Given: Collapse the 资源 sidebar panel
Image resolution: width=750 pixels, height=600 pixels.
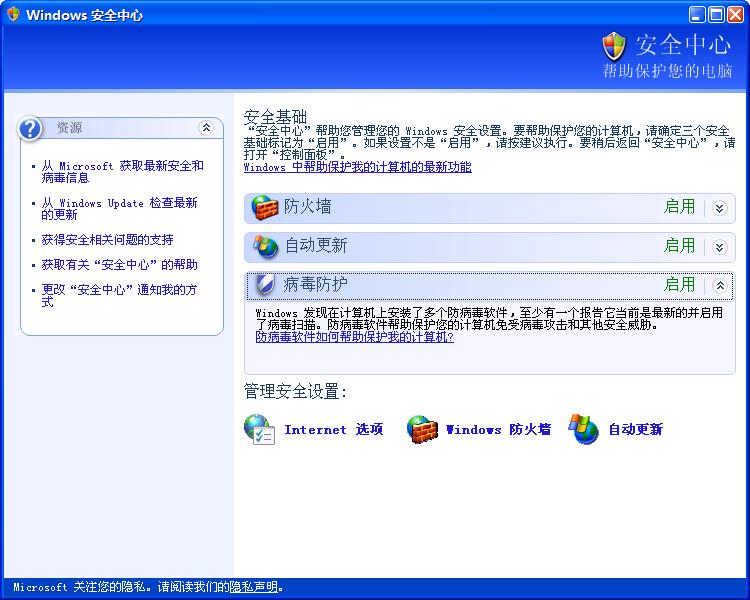Looking at the screenshot, I should (206, 128).
